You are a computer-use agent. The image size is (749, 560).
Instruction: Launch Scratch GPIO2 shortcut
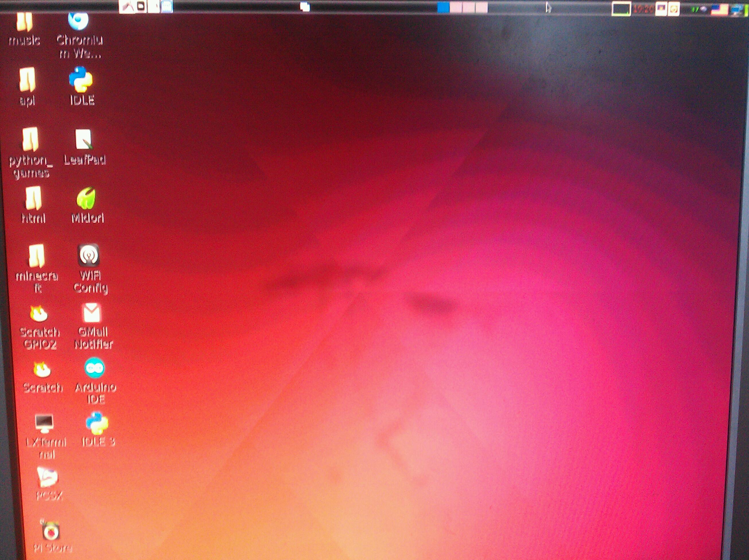pos(39,314)
